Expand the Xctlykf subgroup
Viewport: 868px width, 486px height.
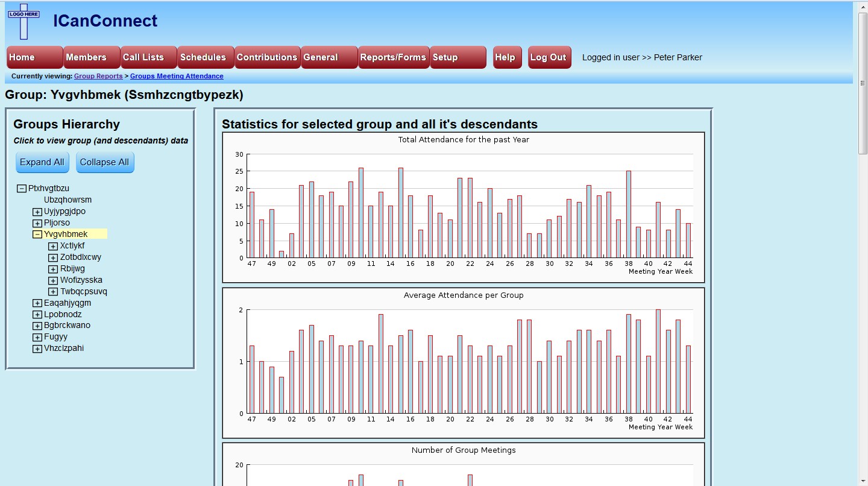[53, 246]
